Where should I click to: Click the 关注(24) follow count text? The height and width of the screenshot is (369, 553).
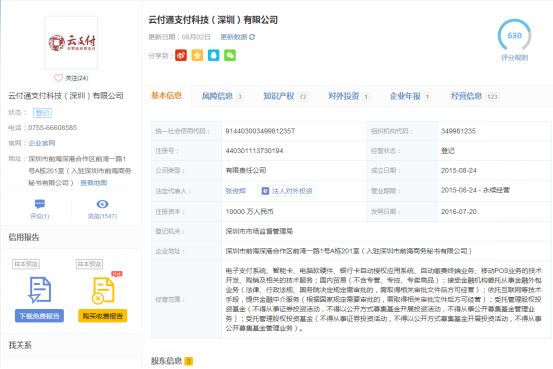77,78
